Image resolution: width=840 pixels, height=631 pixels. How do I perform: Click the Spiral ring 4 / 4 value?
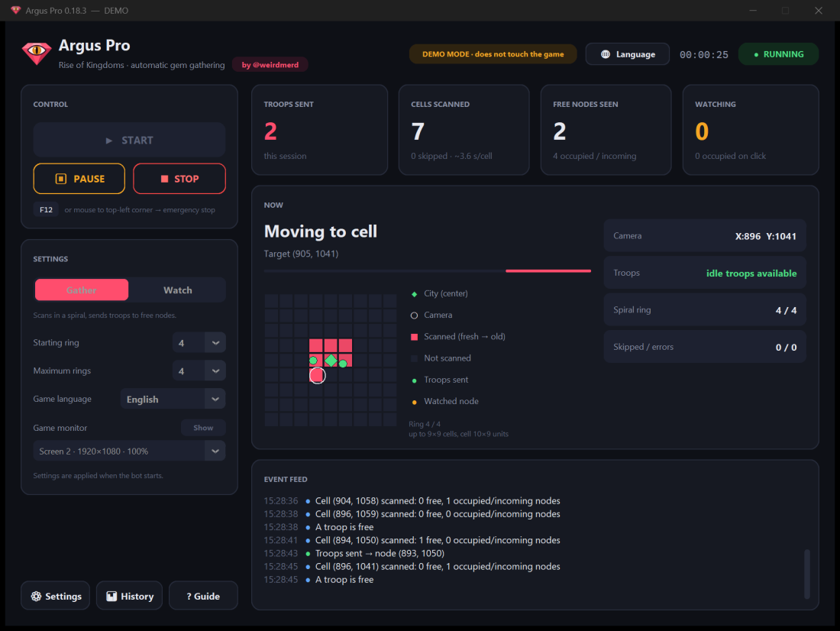(x=786, y=310)
